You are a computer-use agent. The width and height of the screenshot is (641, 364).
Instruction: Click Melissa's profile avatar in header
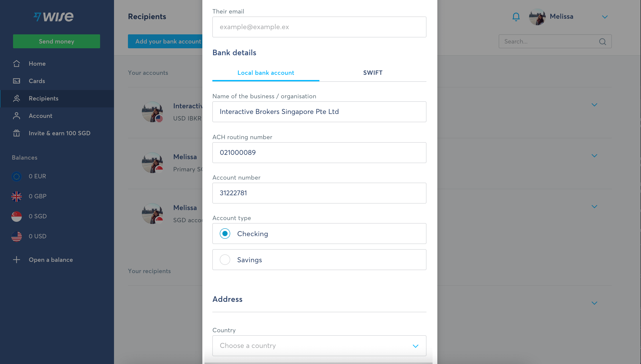(x=537, y=17)
